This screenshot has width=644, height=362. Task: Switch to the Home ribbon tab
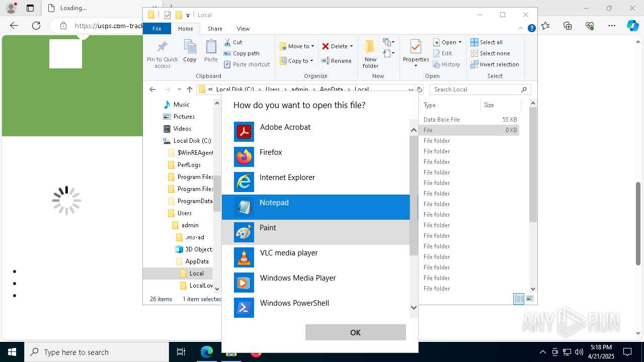pos(185,29)
